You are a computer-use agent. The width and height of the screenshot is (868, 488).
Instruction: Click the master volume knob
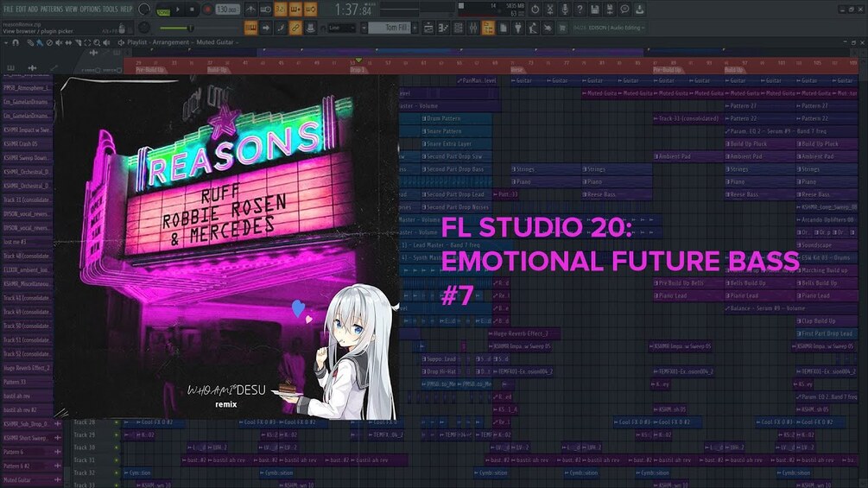(144, 9)
